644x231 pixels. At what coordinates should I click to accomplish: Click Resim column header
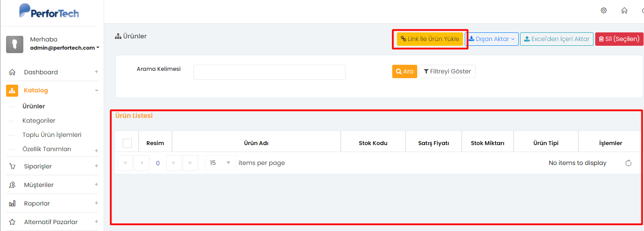(155, 143)
